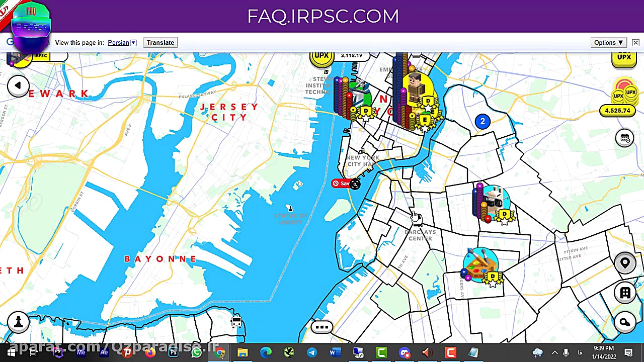The height and width of the screenshot is (362, 644).
Task: Click the chess pawn avatar button
Action: click(18, 322)
